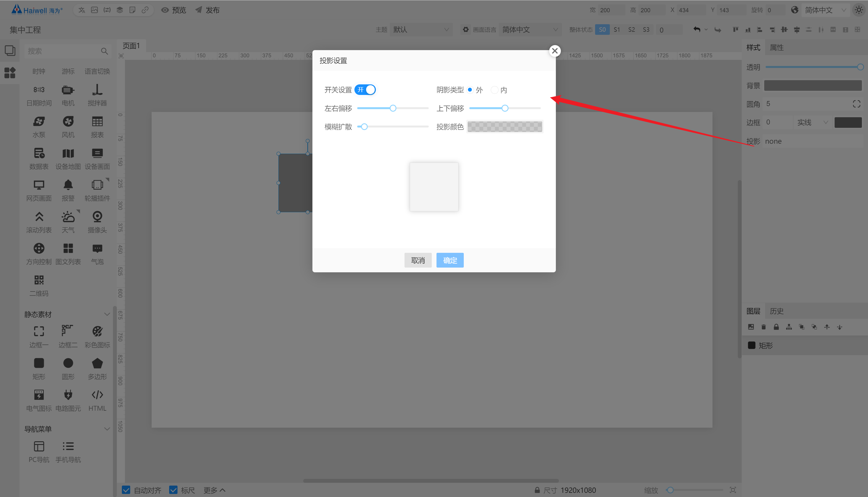
Task: Collapse the 导航菜单 section
Action: point(107,429)
